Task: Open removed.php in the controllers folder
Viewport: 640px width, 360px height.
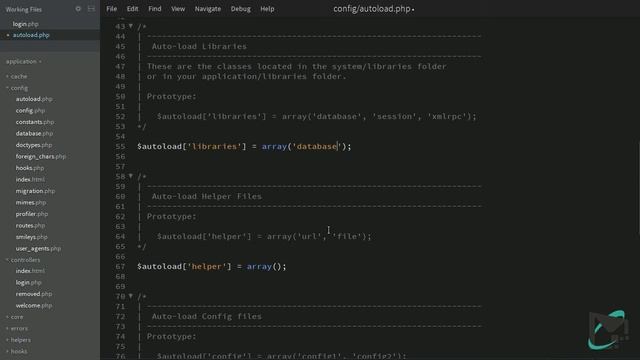Action: (34, 294)
